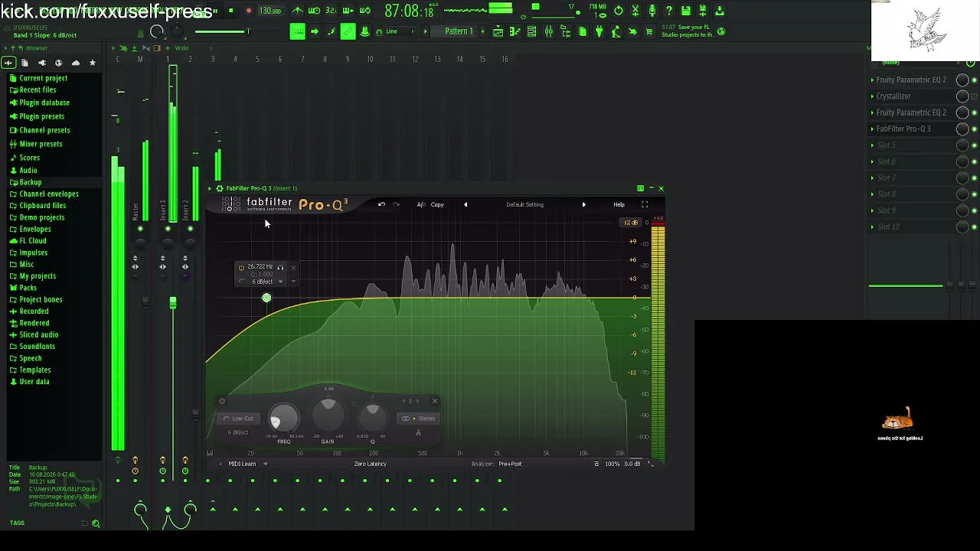980x551 pixels.
Task: Open the Pattern 1 selector
Action: coord(459,31)
